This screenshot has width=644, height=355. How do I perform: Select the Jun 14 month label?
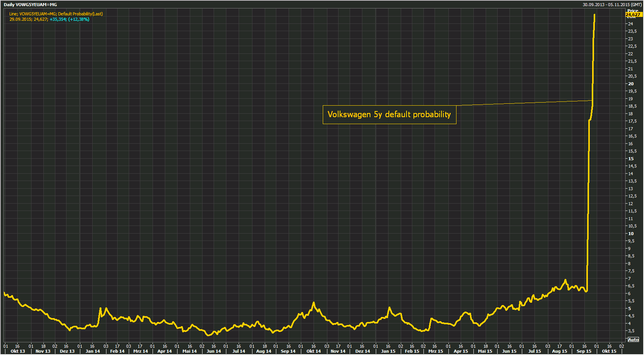(x=214, y=351)
